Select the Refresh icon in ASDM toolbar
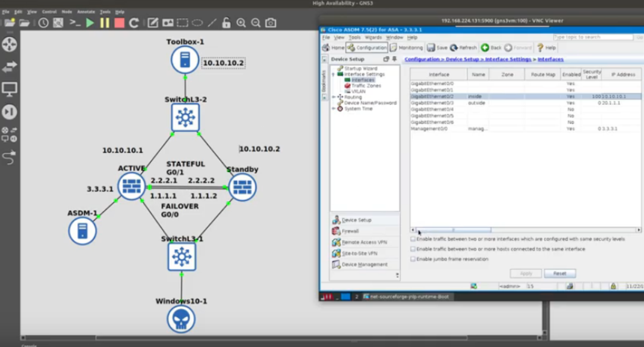Viewport: 644px width, 347px height. (467, 46)
